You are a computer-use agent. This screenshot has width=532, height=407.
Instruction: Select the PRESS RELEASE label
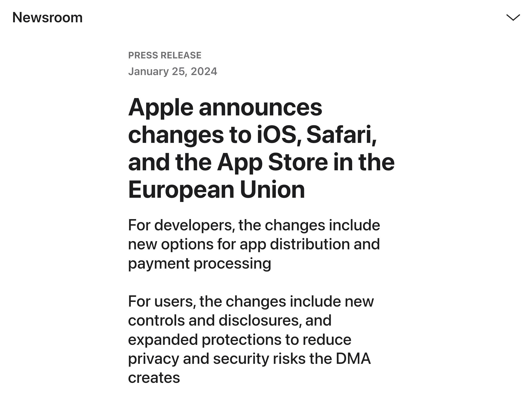165,55
